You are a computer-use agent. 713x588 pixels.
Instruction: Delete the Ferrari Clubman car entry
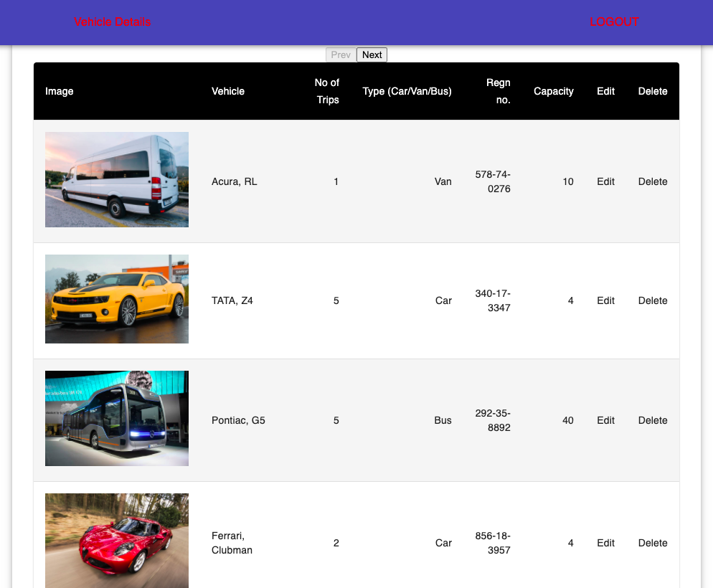[x=652, y=543]
